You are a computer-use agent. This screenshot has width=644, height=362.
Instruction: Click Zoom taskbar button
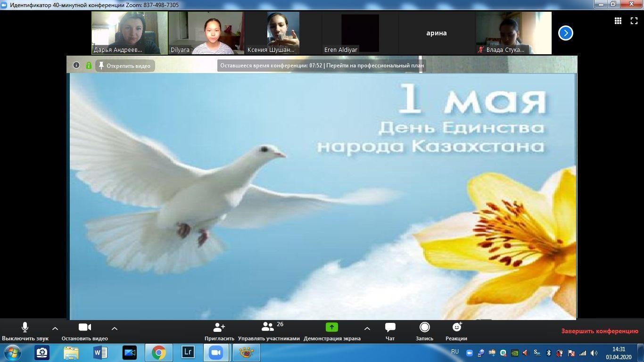pyautogui.click(x=217, y=353)
